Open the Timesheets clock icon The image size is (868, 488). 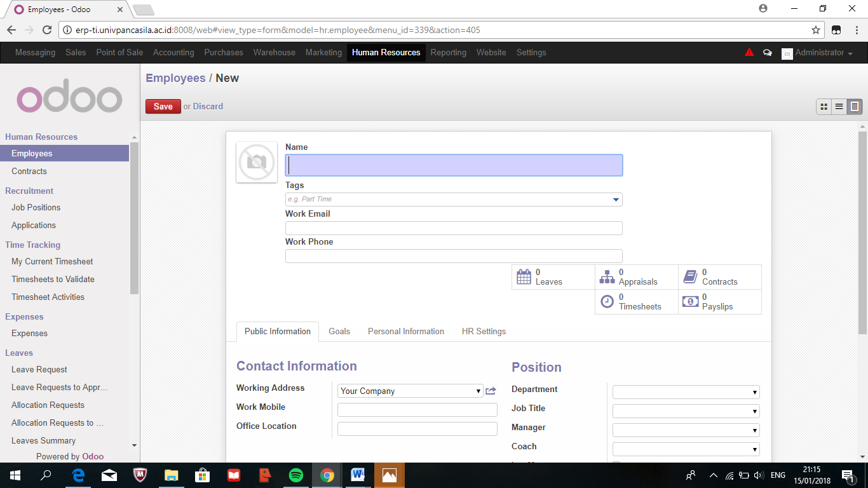coord(607,302)
